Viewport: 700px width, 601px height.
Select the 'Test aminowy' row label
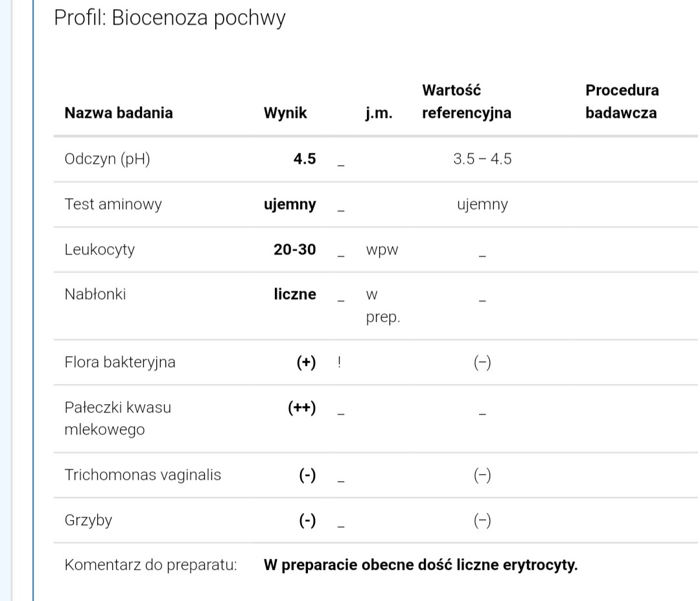tap(113, 205)
